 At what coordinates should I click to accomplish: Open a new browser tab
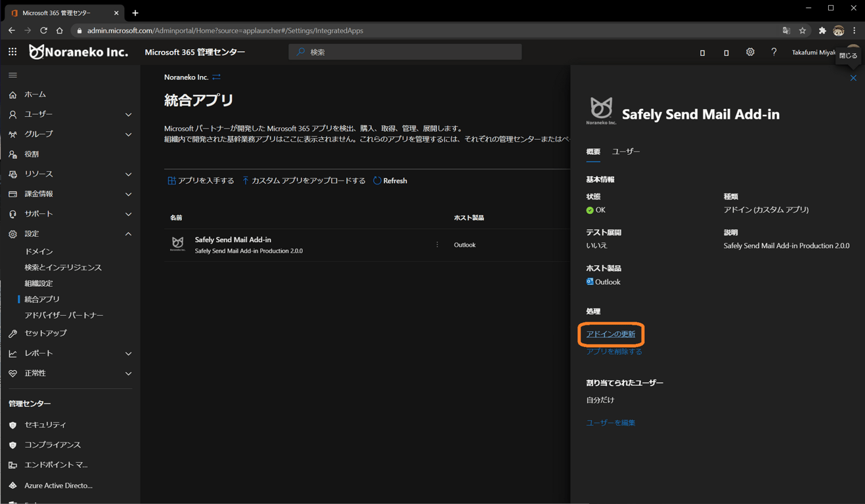[135, 12]
